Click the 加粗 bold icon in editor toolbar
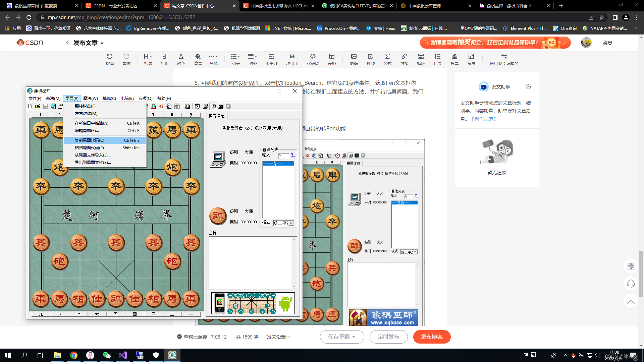Viewport: 644px width, 362px height. (x=164, y=59)
